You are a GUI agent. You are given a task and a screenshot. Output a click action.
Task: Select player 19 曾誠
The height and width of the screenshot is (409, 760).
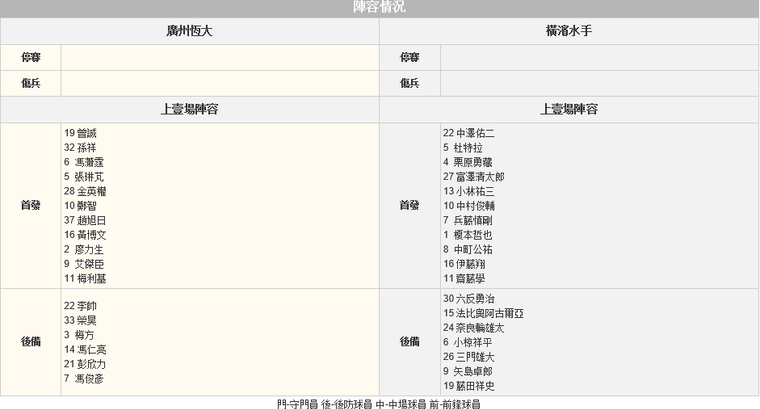tap(80, 133)
